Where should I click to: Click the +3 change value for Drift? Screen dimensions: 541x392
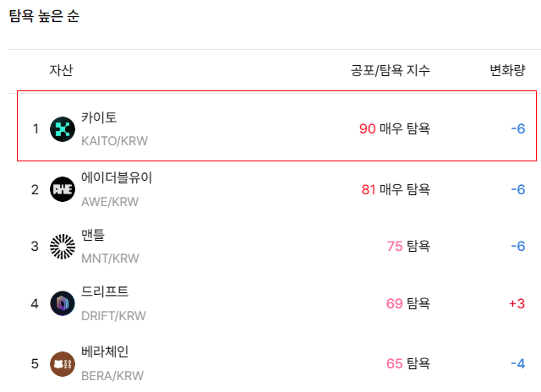click(x=516, y=304)
